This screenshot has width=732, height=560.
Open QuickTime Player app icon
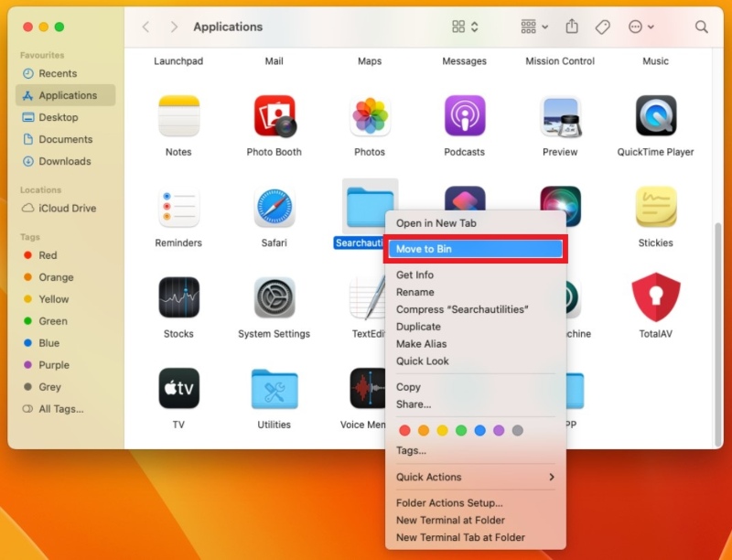click(656, 115)
